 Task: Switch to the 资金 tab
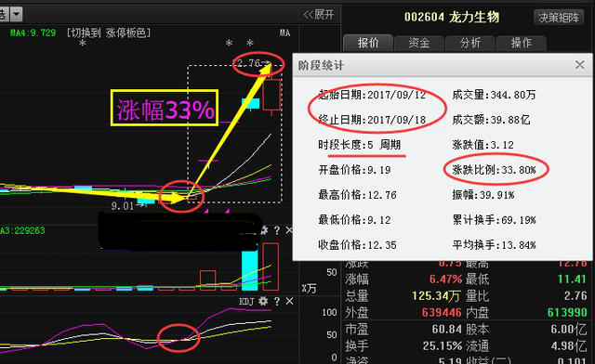pyautogui.click(x=419, y=43)
